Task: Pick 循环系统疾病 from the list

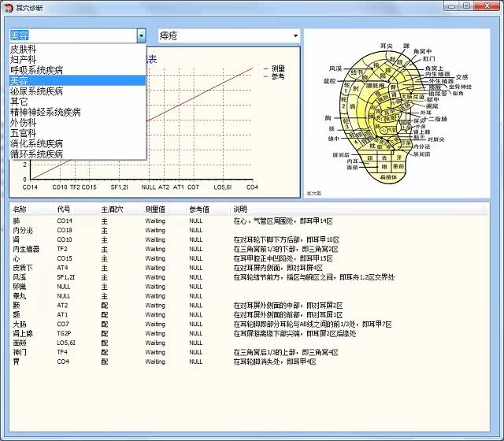Action: 37,154
